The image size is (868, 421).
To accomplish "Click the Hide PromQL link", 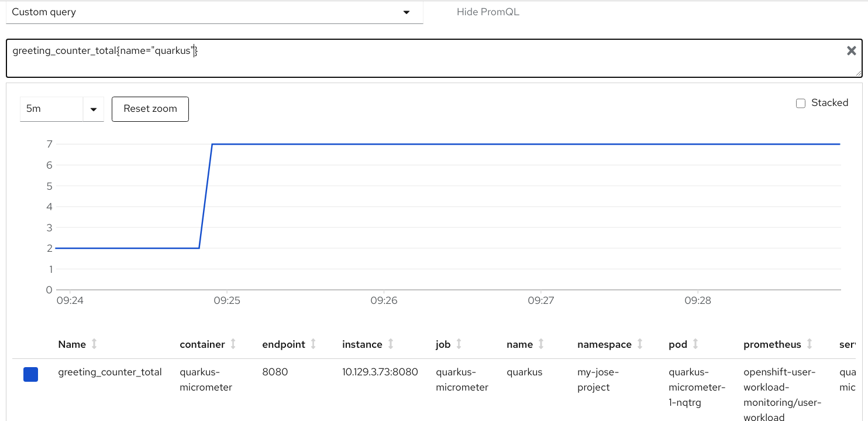I will [488, 12].
